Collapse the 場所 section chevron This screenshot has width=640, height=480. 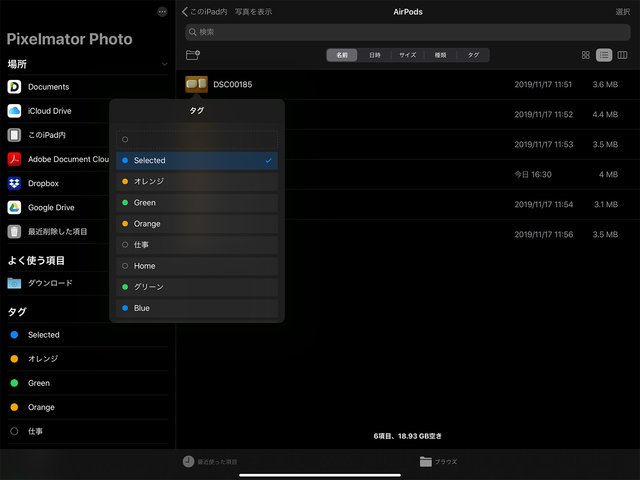pyautogui.click(x=164, y=64)
